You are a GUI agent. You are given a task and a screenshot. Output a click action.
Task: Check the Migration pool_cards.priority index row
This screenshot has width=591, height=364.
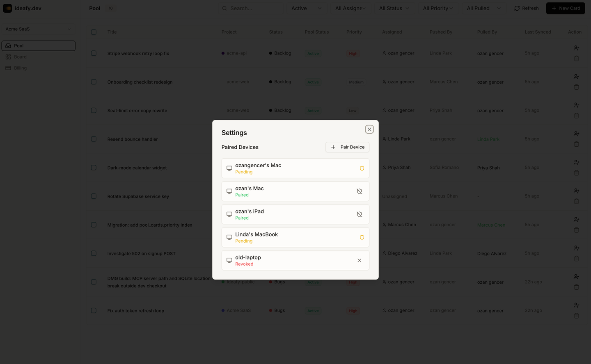(94, 225)
